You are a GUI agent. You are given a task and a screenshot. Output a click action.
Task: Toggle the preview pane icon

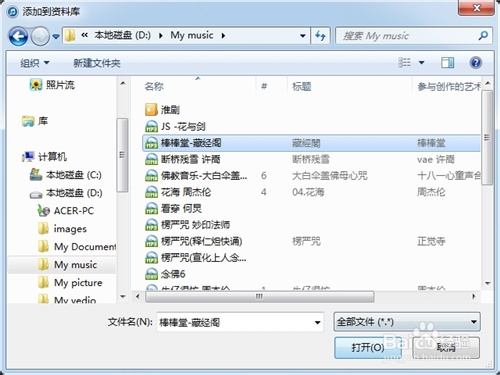pos(447,62)
